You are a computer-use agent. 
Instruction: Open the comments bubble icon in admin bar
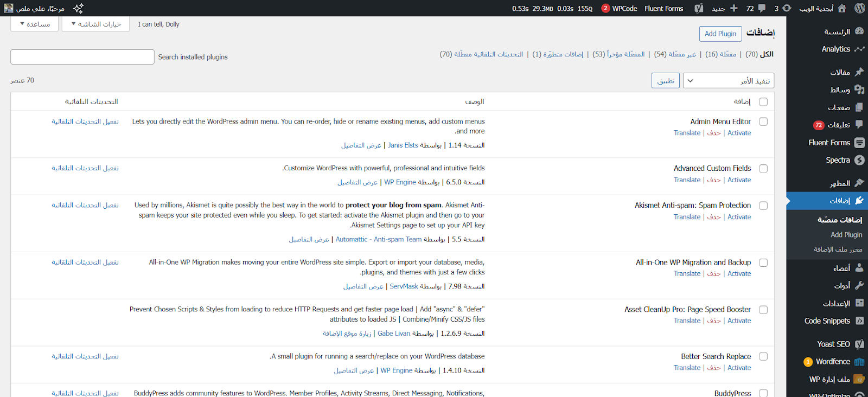click(762, 8)
